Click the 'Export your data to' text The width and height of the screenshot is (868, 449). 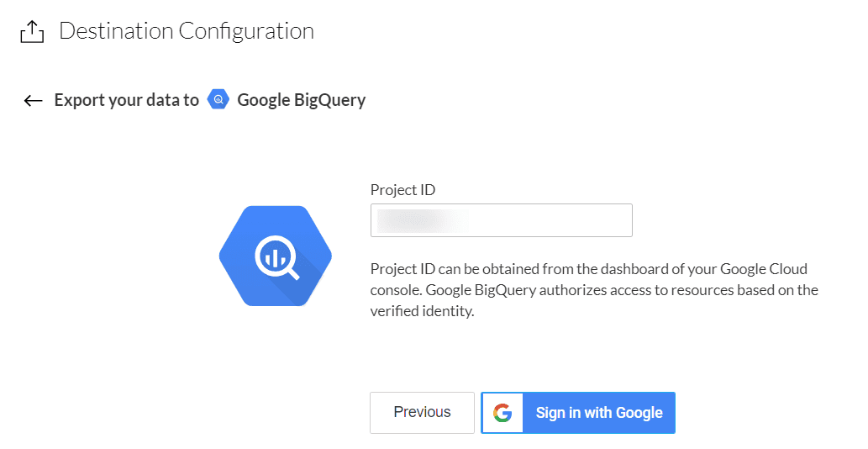126,100
